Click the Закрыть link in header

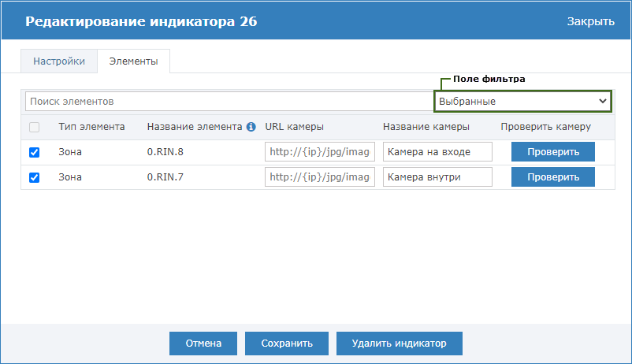[590, 21]
